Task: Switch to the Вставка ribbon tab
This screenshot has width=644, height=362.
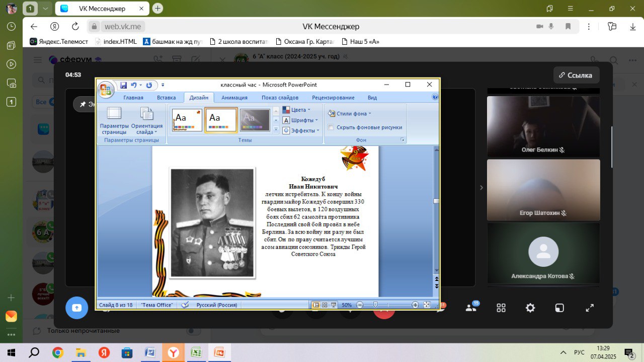Action: pyautogui.click(x=167, y=98)
